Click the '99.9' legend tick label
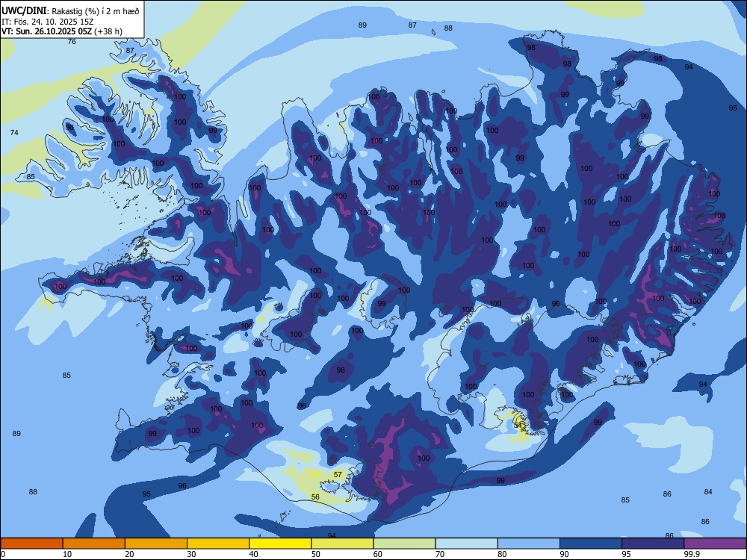This screenshot has height=560, width=747. (692, 554)
